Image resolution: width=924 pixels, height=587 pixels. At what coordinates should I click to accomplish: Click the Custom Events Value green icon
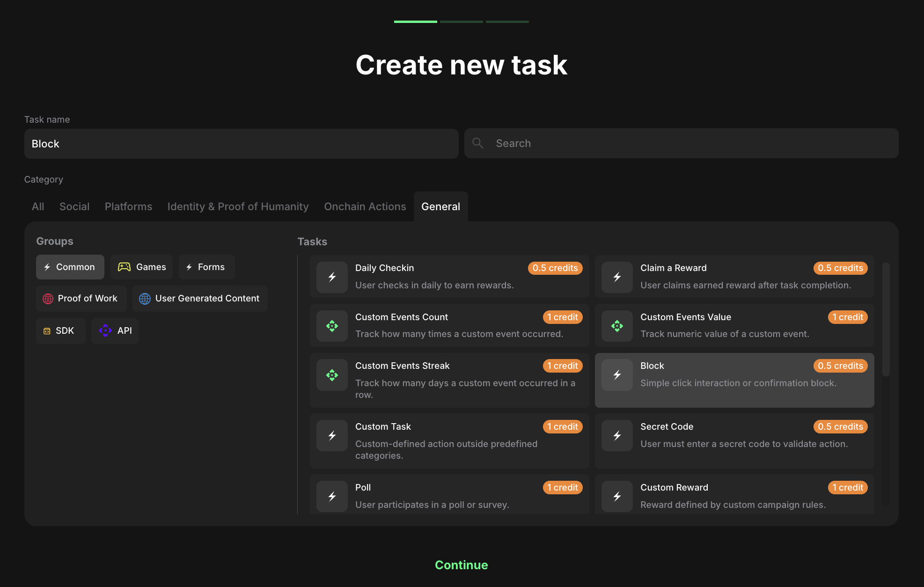point(617,326)
